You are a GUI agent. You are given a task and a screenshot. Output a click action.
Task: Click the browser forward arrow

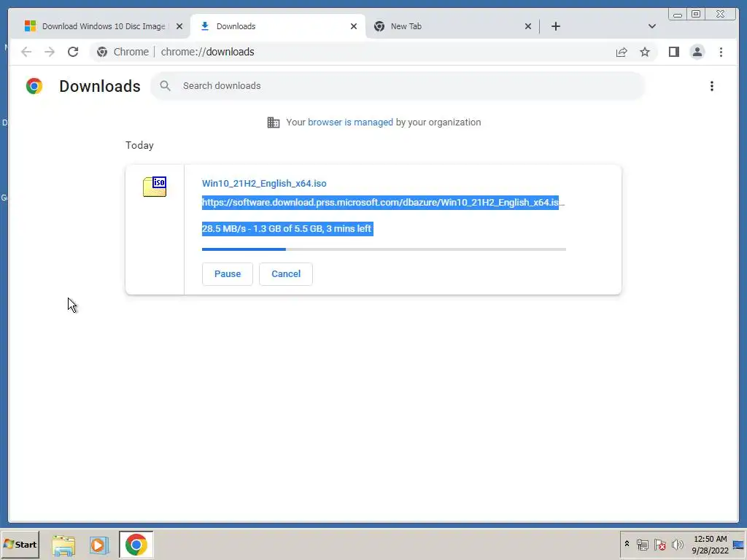pos(50,52)
